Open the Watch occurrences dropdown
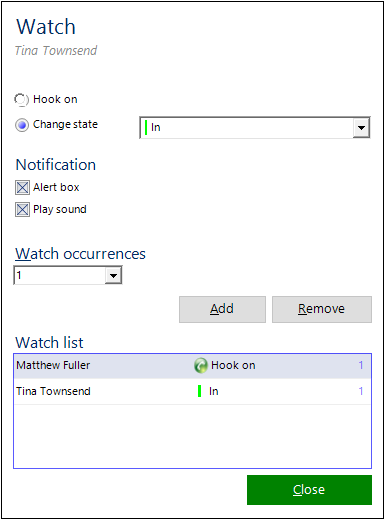This screenshot has height=520, width=385. coord(68,275)
